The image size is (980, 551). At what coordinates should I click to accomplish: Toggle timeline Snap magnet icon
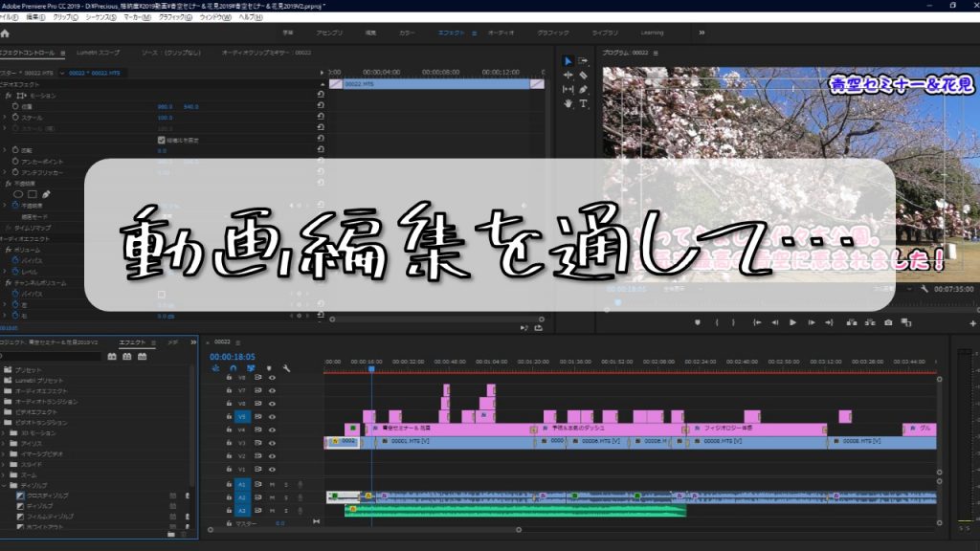234,368
